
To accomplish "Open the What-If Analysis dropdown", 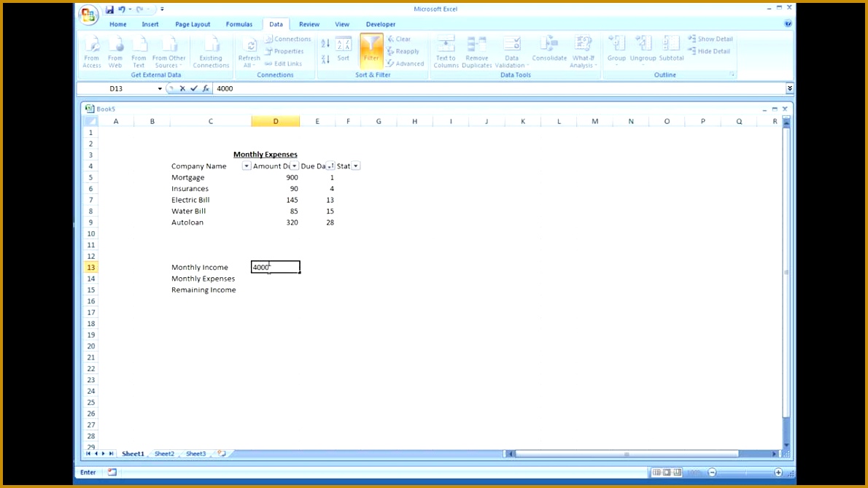I will click(583, 52).
